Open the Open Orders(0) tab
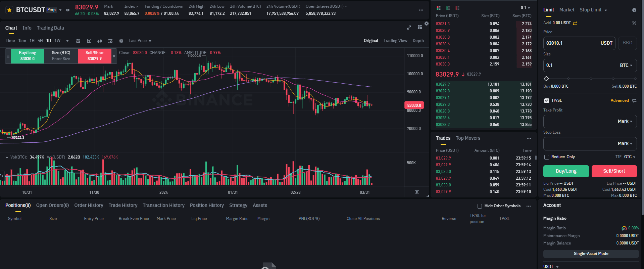This screenshot has height=269, width=644. pyautogui.click(x=52, y=206)
